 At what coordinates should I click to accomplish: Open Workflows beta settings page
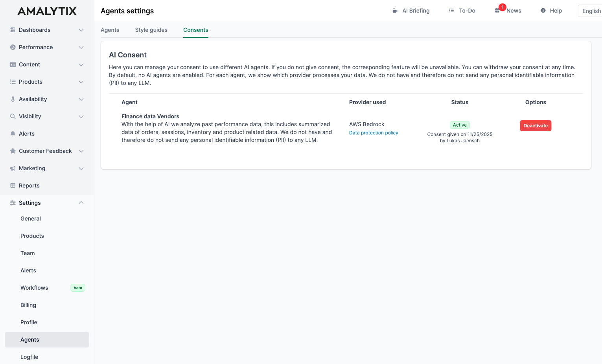(34, 288)
